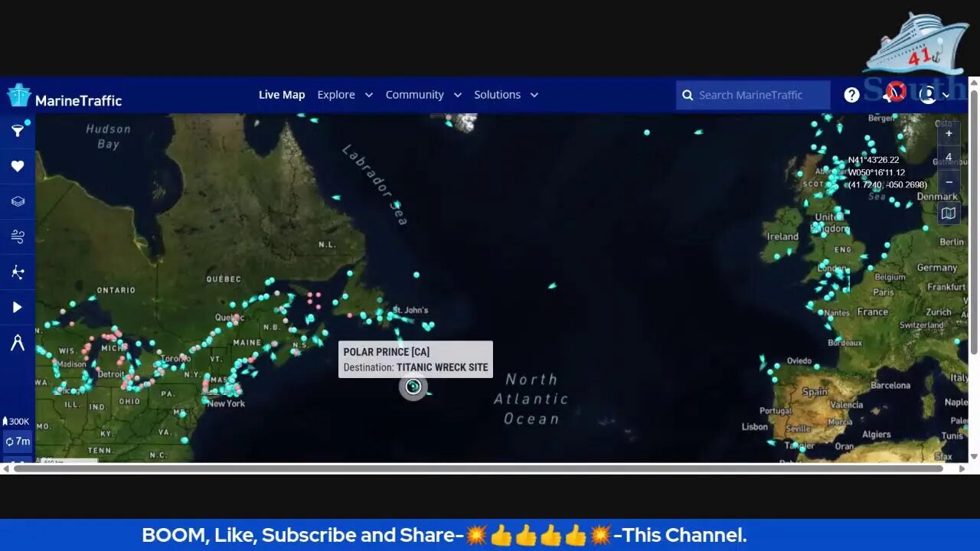The width and height of the screenshot is (980, 551).
Task: Click the playback play icon in sidebar
Action: pyautogui.click(x=17, y=307)
